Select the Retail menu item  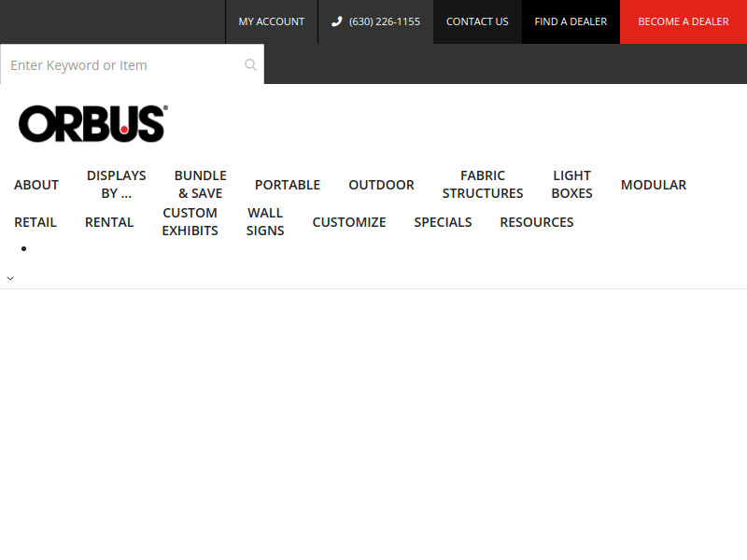pos(35,222)
